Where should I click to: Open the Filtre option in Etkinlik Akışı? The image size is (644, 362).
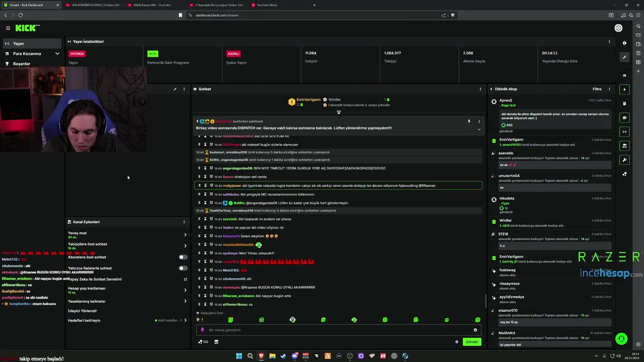point(597,89)
